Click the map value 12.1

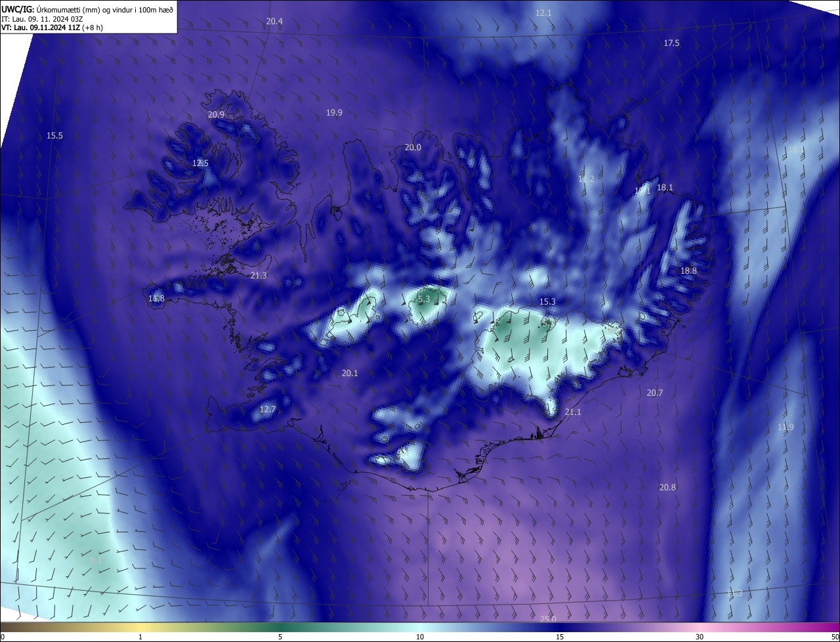[x=543, y=13]
